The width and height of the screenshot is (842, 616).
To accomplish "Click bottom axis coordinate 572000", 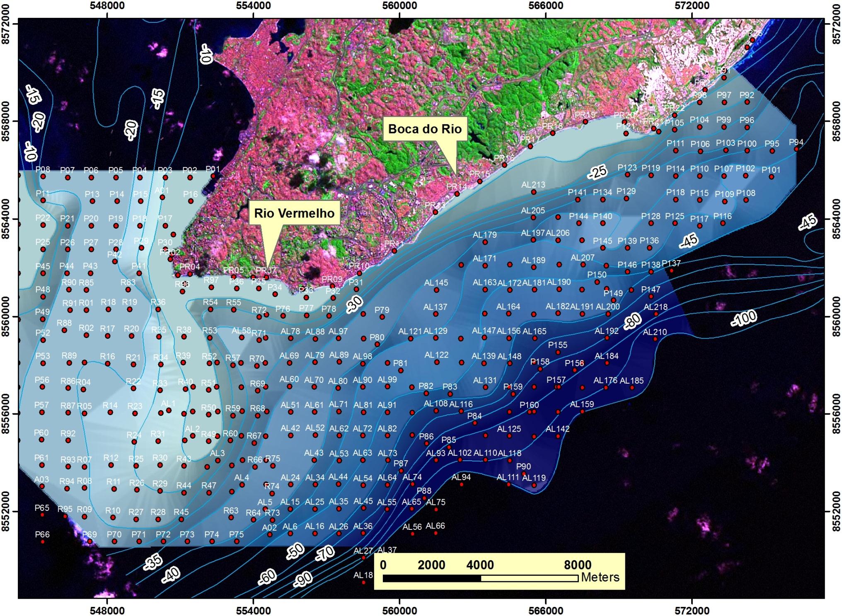I will [x=692, y=611].
